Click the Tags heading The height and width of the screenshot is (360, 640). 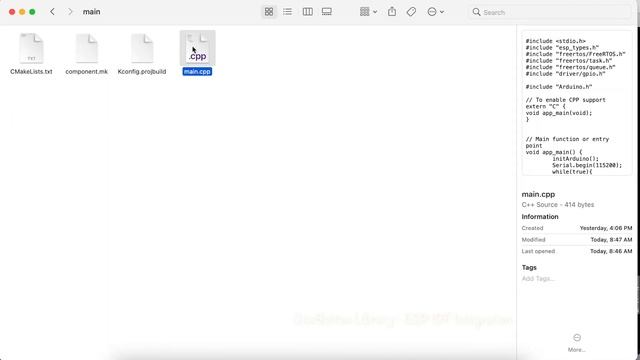529,267
